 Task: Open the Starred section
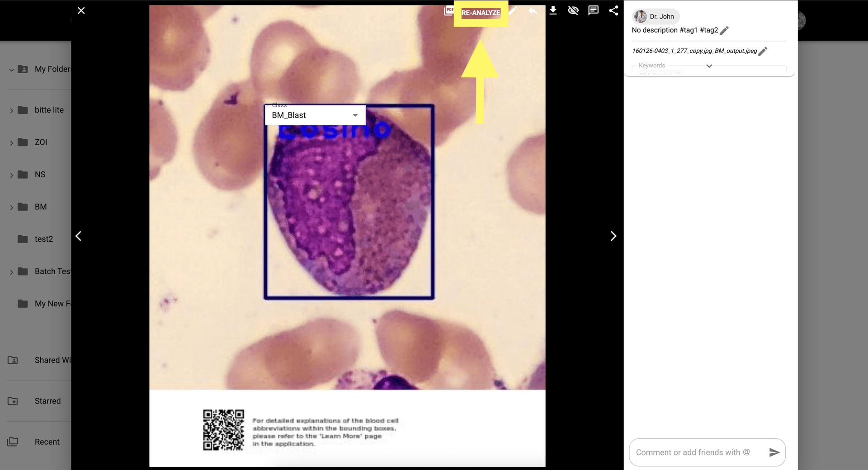click(47, 401)
